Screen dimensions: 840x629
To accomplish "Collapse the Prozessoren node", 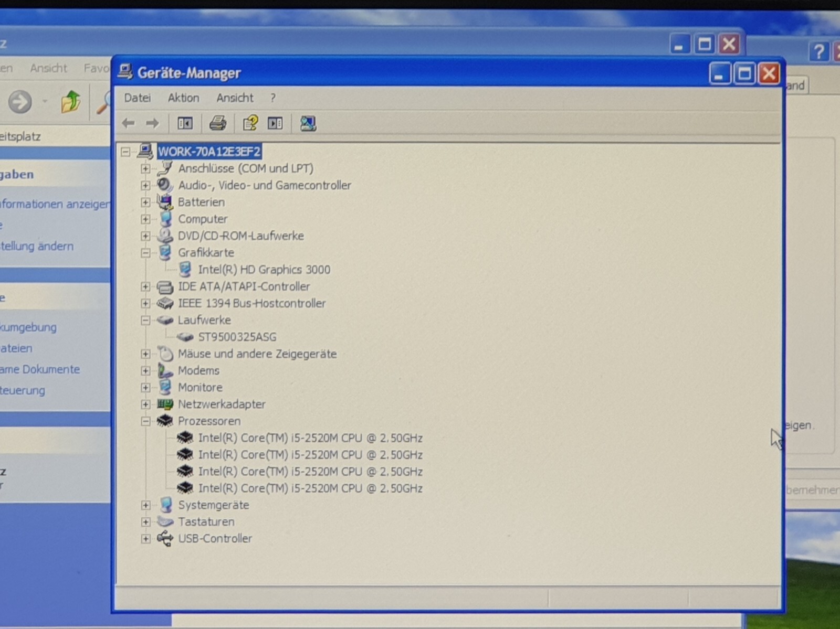I will pos(145,421).
